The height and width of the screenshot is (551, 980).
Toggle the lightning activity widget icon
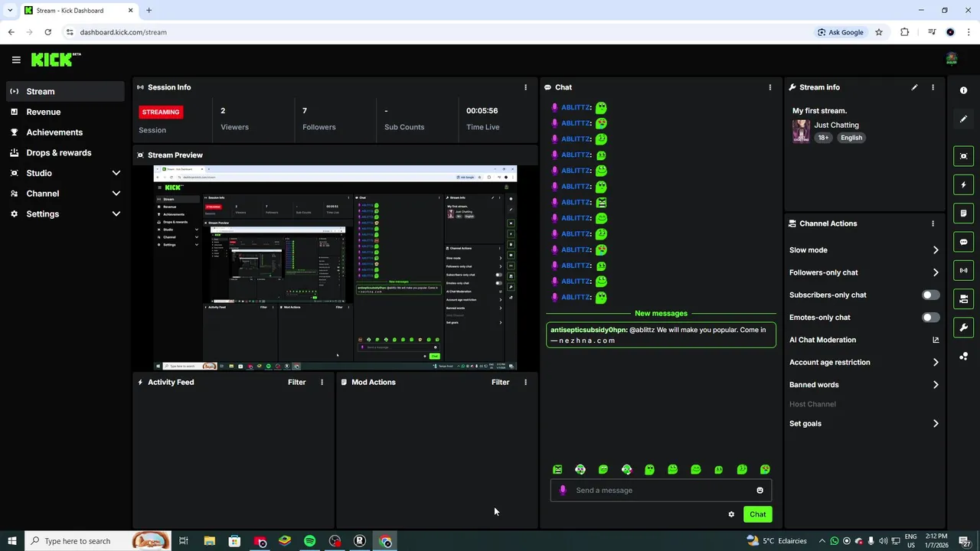tap(963, 184)
